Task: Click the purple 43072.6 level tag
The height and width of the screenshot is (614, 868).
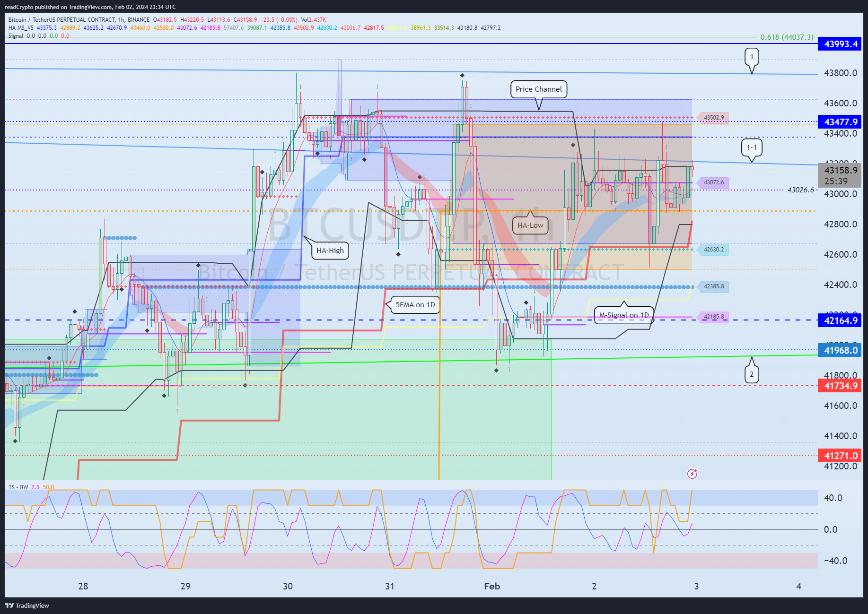Action: coord(713,182)
